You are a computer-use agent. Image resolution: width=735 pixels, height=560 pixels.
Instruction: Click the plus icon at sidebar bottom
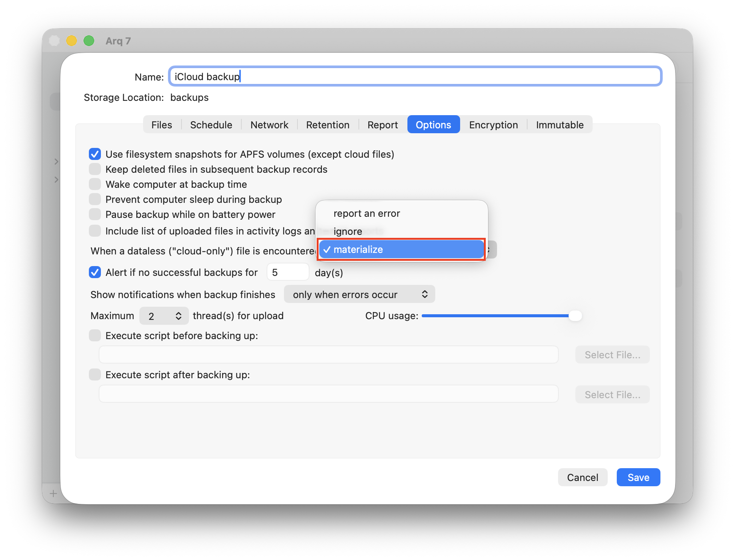pos(53,493)
